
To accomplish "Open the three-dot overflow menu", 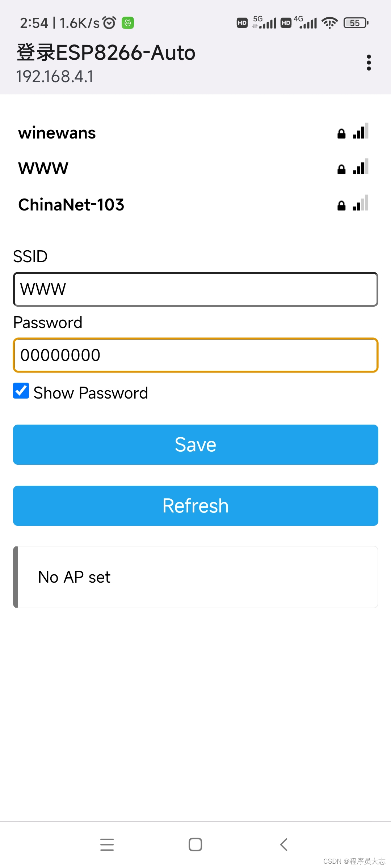I will [x=369, y=63].
